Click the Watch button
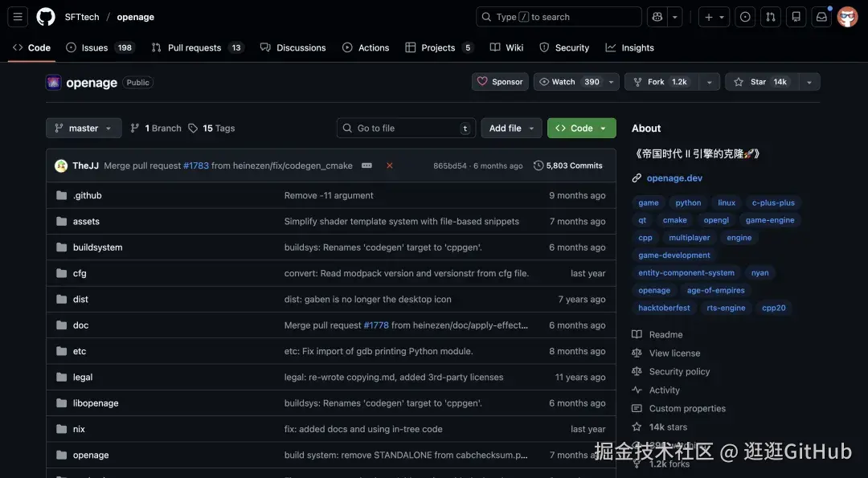868x478 pixels. click(x=568, y=82)
